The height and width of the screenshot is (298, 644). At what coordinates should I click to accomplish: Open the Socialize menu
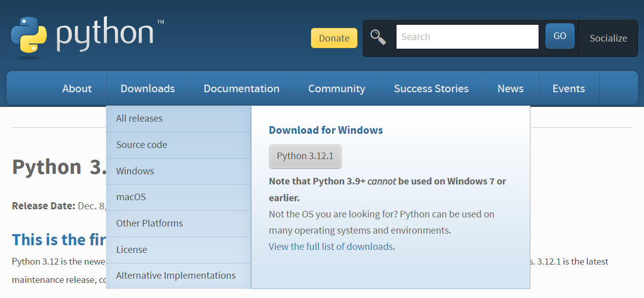[x=608, y=38]
